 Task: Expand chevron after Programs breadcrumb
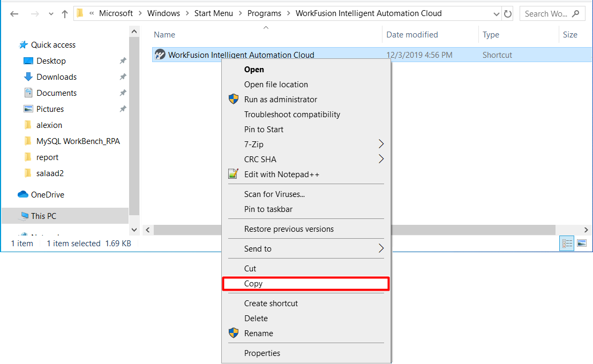pyautogui.click(x=289, y=13)
